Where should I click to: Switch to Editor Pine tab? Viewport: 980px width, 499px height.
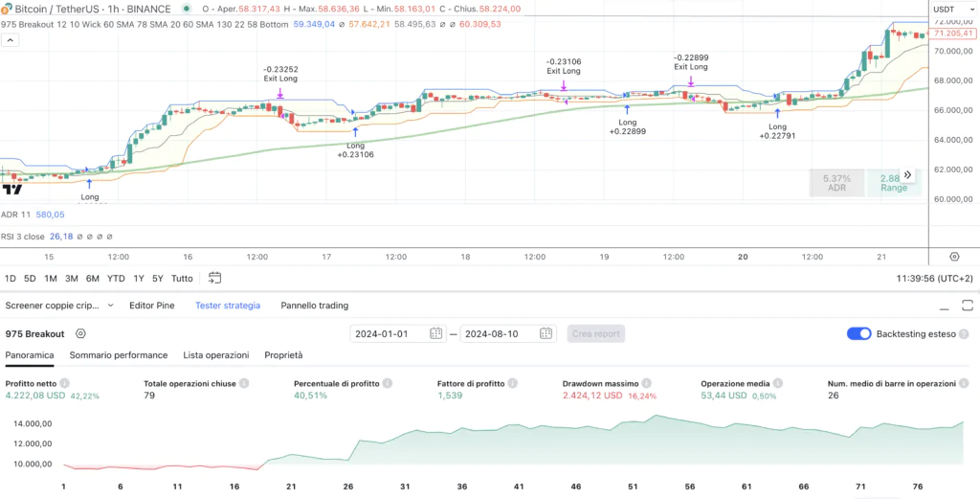(x=152, y=306)
